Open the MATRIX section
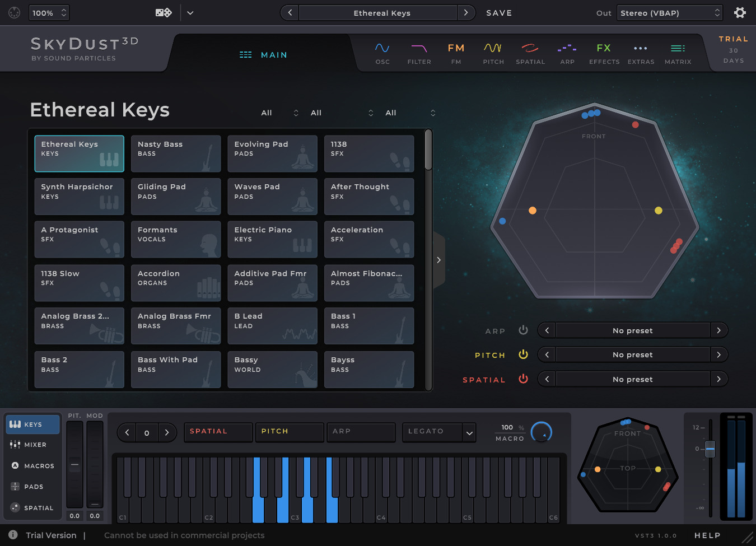The height and width of the screenshot is (546, 756). (x=678, y=54)
